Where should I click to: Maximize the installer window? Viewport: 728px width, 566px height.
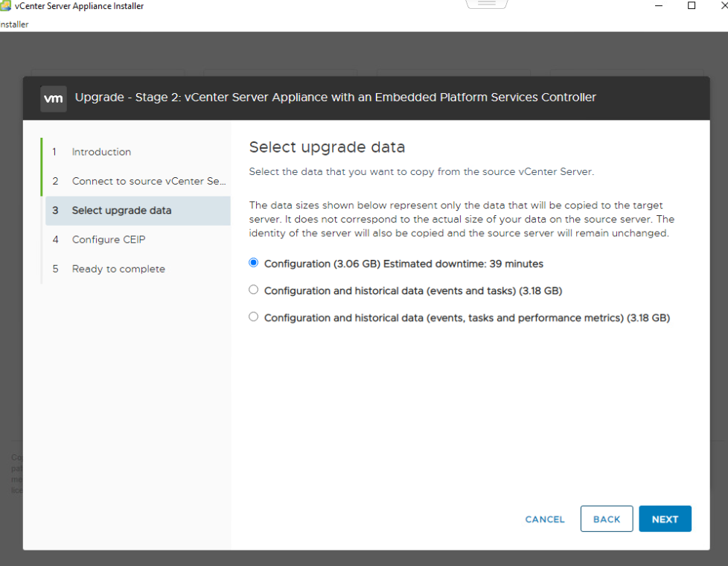point(692,5)
